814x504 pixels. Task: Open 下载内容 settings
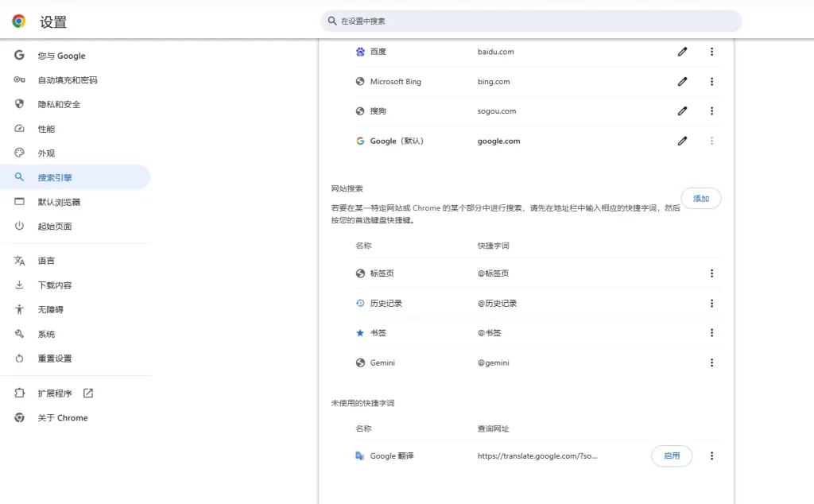(76, 285)
